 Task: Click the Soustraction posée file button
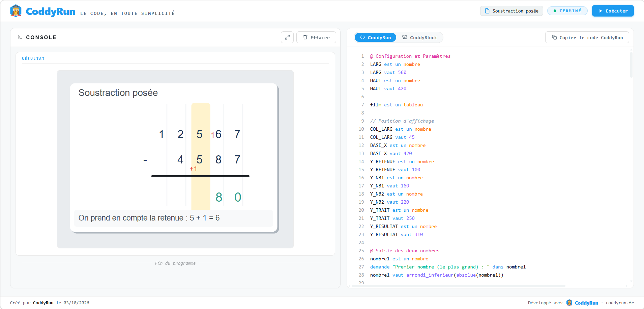pyautogui.click(x=511, y=11)
